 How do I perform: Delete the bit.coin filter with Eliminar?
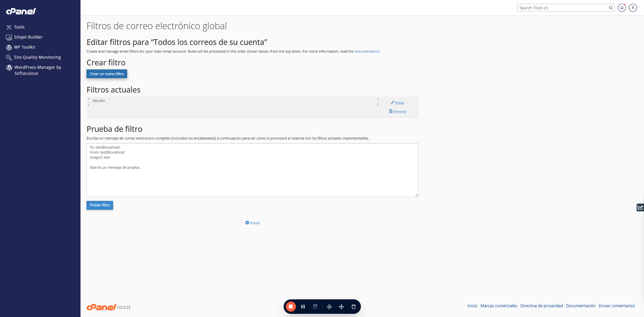click(398, 112)
